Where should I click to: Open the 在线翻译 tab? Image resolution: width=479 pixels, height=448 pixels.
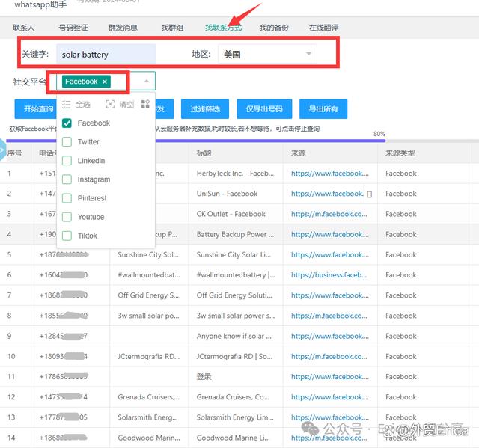(x=324, y=28)
